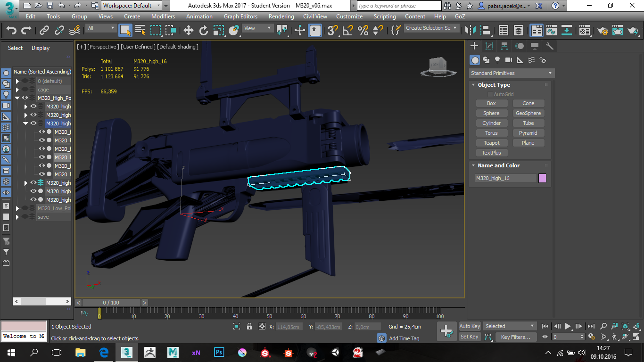Click the 0 / 100 time slider

[111, 303]
